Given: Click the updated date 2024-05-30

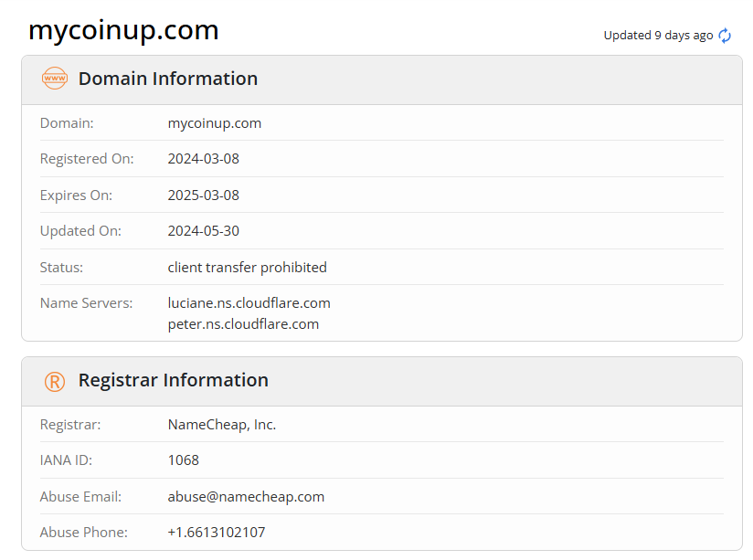Looking at the screenshot, I should (x=204, y=231).
